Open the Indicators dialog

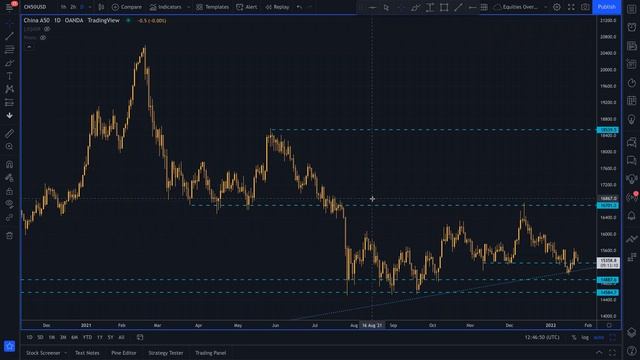(x=165, y=7)
